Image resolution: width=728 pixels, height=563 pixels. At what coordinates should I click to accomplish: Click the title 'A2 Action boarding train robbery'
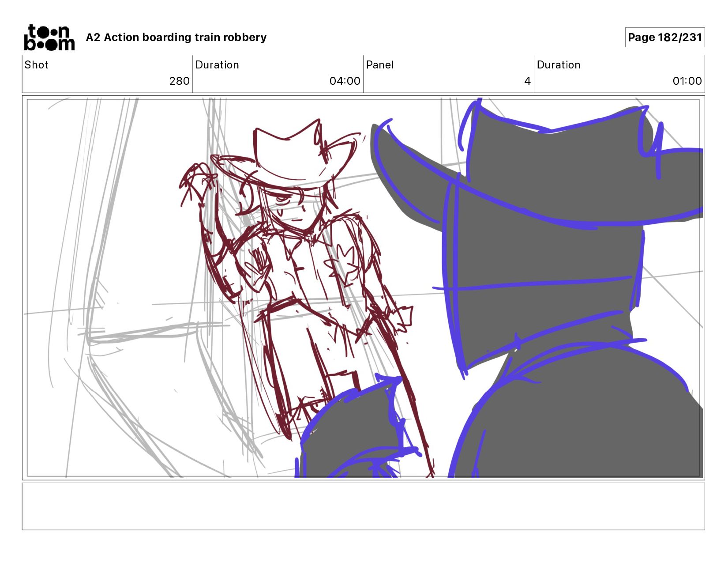(176, 38)
